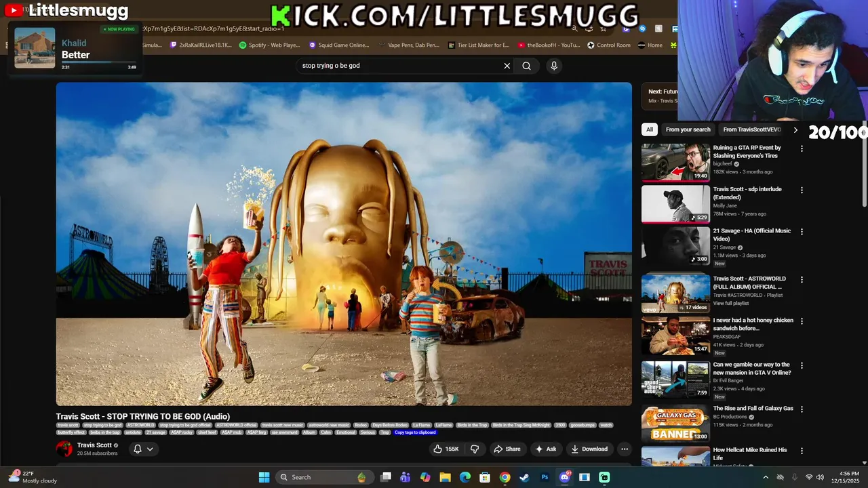Open Travis Scott channel avatar
This screenshot has height=488, width=868.
64,449
